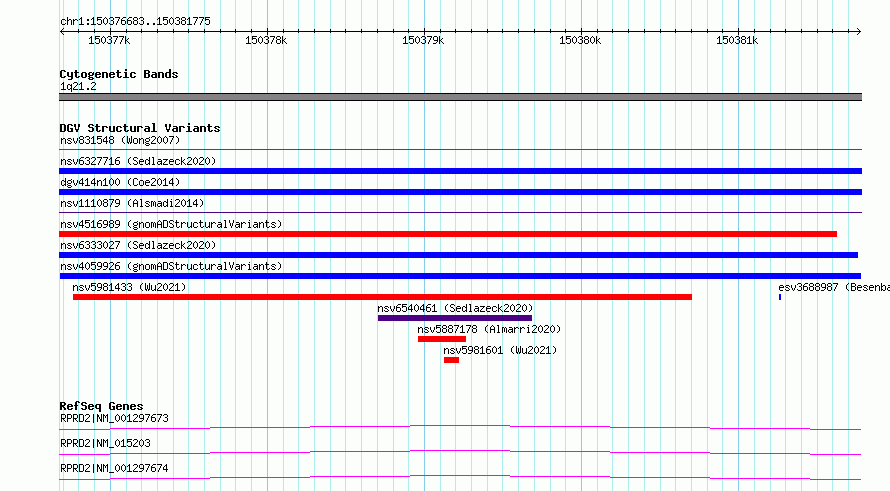Click nsv6327716 (Sedlazeck2020) variant label
The width and height of the screenshot is (890, 491).
coord(138,161)
